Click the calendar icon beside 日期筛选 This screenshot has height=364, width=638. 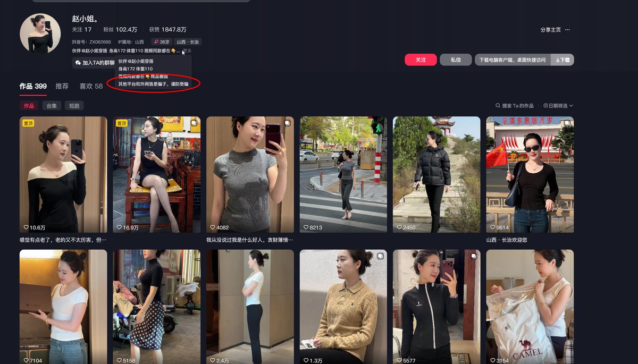click(x=545, y=106)
